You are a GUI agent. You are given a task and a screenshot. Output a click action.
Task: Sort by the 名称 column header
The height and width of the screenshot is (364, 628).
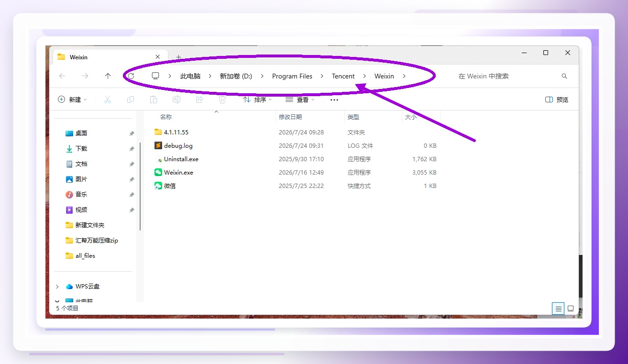[166, 117]
